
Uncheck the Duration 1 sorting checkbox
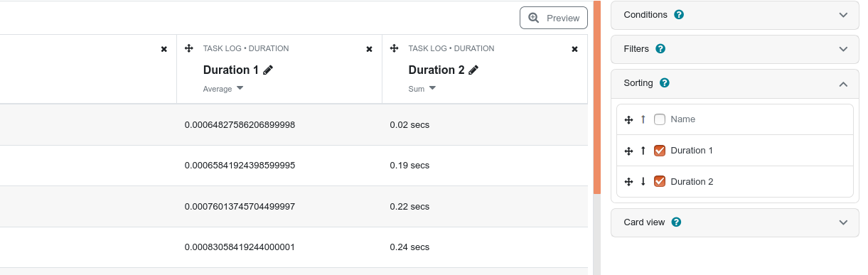660,151
